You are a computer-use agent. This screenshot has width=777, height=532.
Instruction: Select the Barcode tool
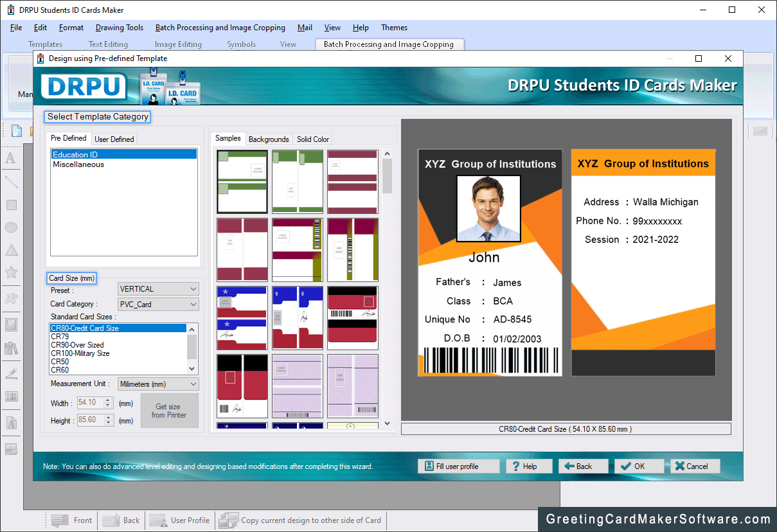11,396
